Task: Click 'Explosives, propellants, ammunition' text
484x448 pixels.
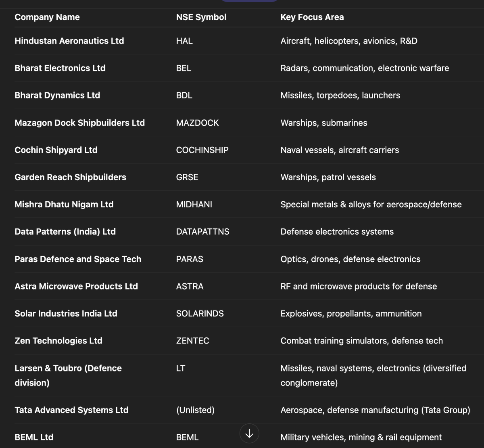Action: coord(351,314)
